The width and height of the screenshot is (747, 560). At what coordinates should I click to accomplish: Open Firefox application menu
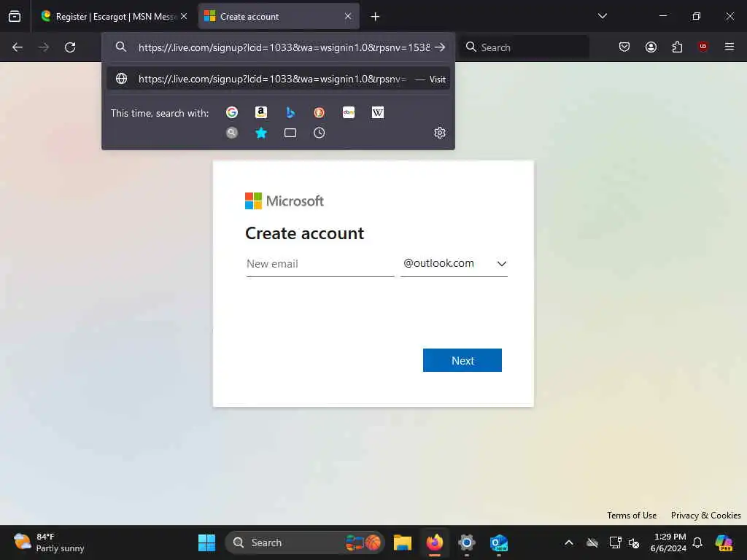click(x=729, y=47)
